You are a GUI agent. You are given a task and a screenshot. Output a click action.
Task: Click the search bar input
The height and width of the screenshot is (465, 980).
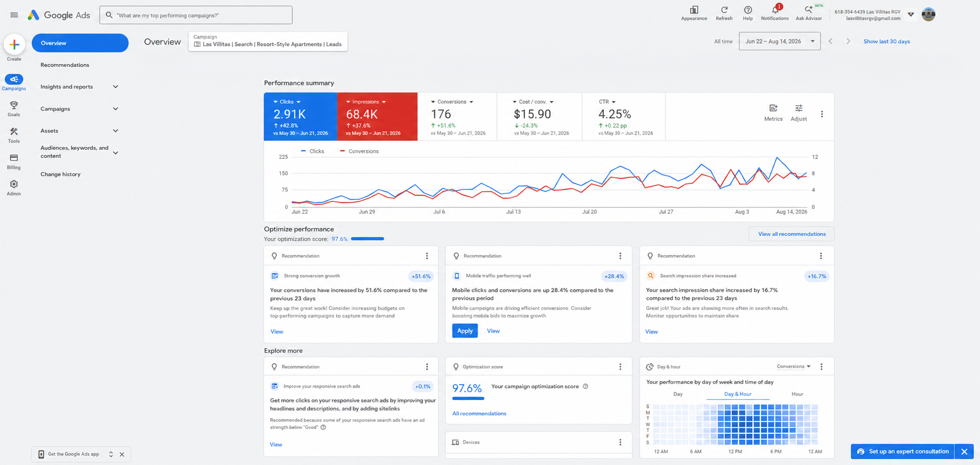click(196, 15)
